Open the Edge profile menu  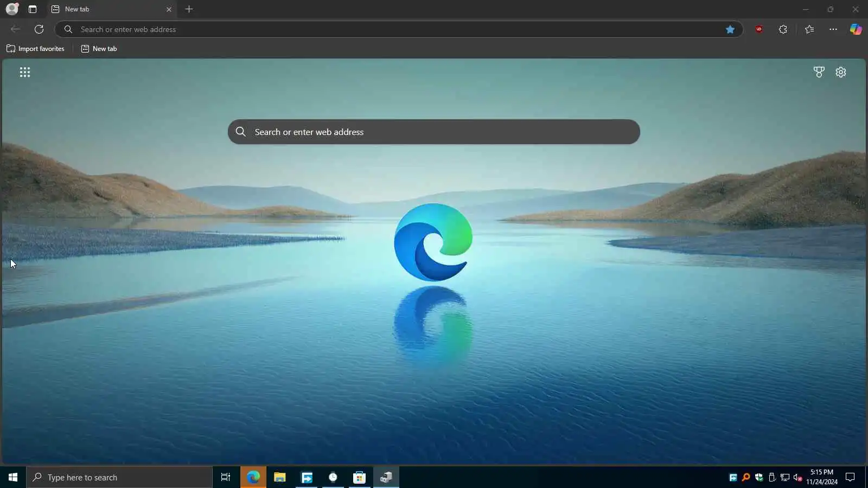(x=12, y=9)
